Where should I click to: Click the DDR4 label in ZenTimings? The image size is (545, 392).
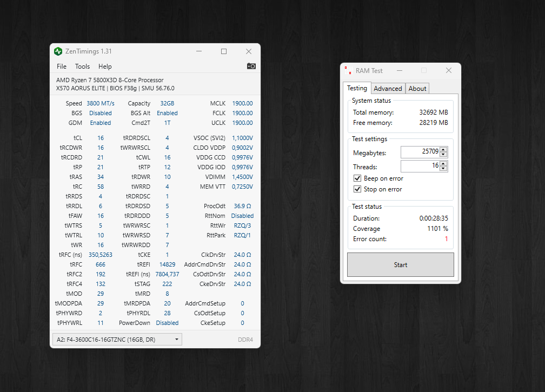pos(245,340)
